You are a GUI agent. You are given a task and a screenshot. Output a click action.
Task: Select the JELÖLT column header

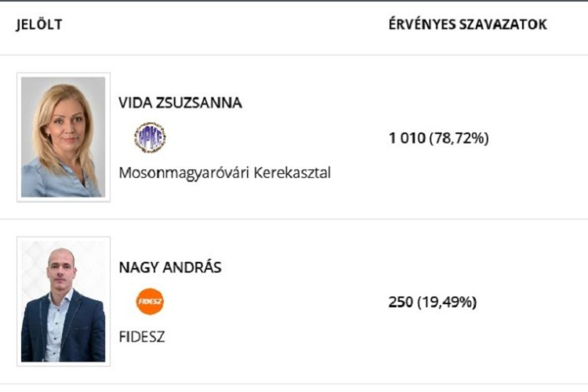[39, 25]
